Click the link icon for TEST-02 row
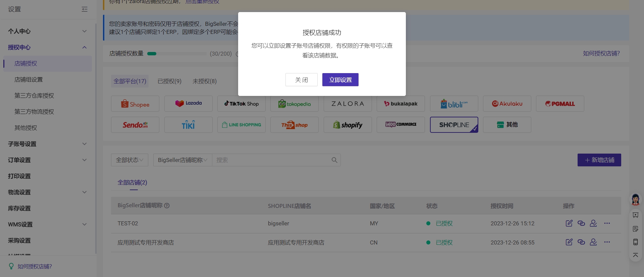The width and height of the screenshot is (644, 277). point(581,223)
